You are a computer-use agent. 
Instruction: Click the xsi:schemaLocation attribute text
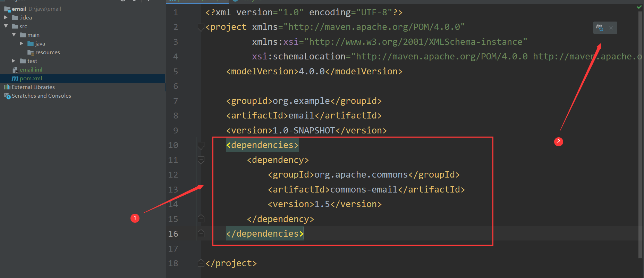coord(448,57)
